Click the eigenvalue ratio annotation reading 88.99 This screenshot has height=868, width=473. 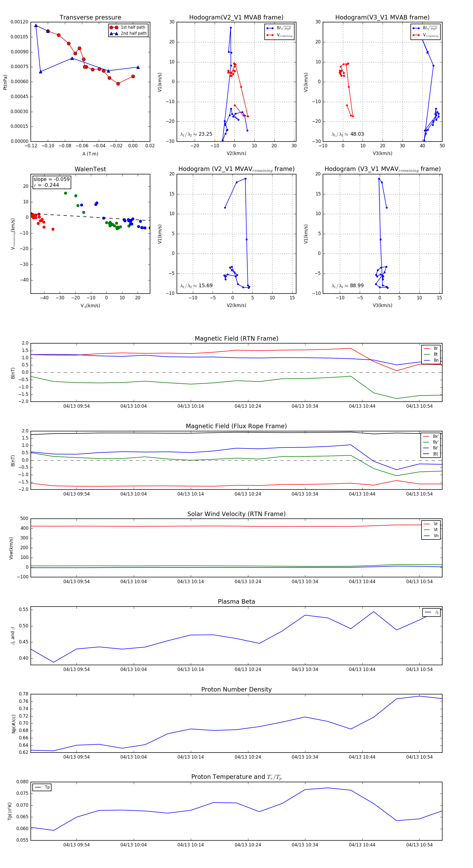click(x=348, y=286)
